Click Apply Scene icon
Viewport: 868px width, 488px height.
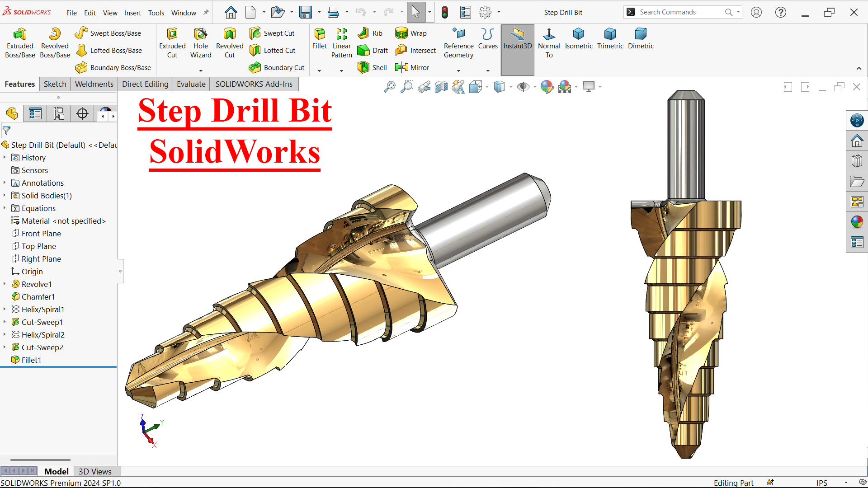pos(565,87)
